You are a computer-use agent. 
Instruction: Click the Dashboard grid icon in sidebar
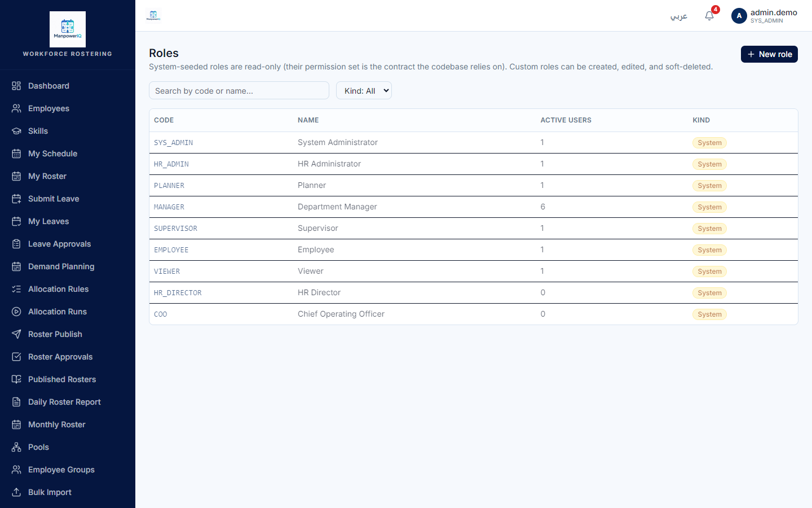16,86
